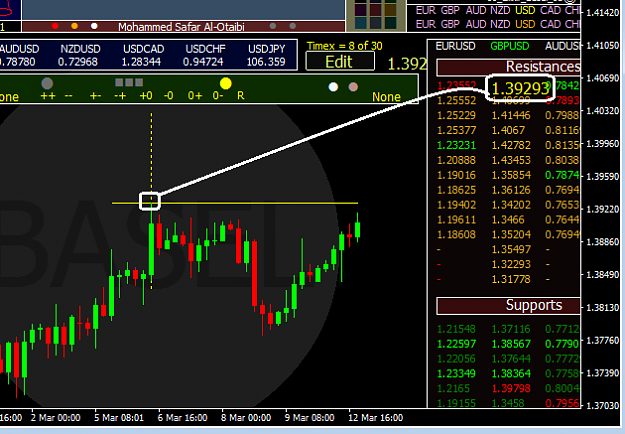625x434 pixels.
Task: Click the 1.40690 price scale label
Action: point(603,78)
